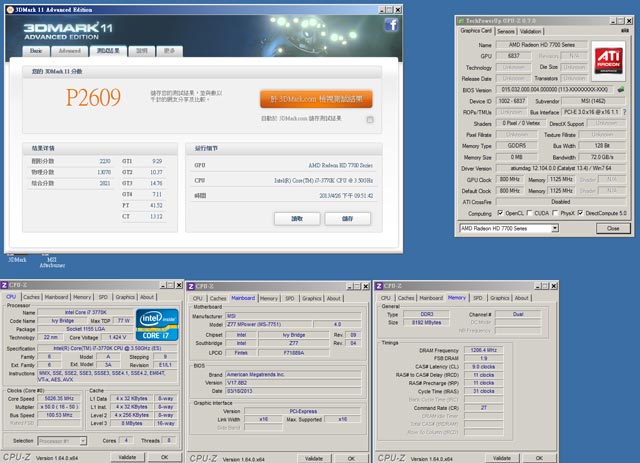Open About tab in the CPU-Z processor window

click(147, 297)
